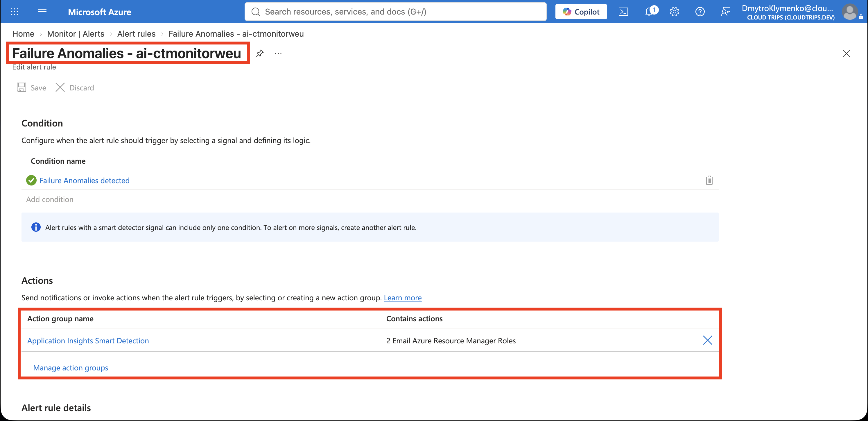Viewport: 868px width, 421px height.
Task: Click the green check icon beside condition
Action: [x=31, y=181]
